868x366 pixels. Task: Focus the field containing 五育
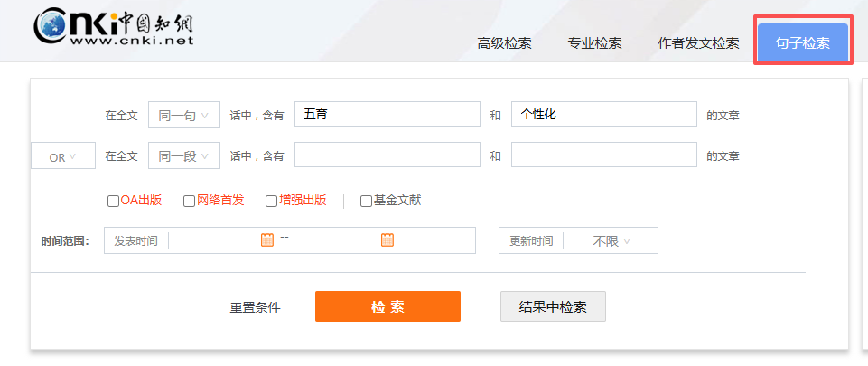point(387,115)
